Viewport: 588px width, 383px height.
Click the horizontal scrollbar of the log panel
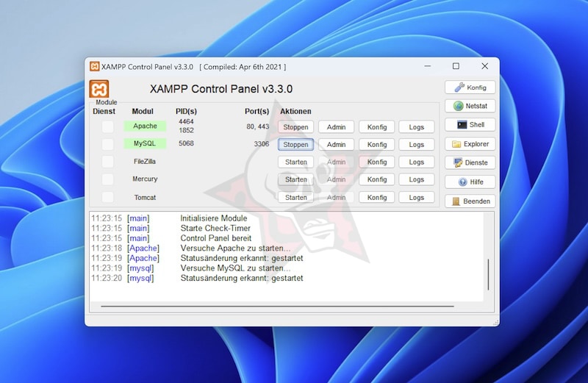click(x=277, y=306)
